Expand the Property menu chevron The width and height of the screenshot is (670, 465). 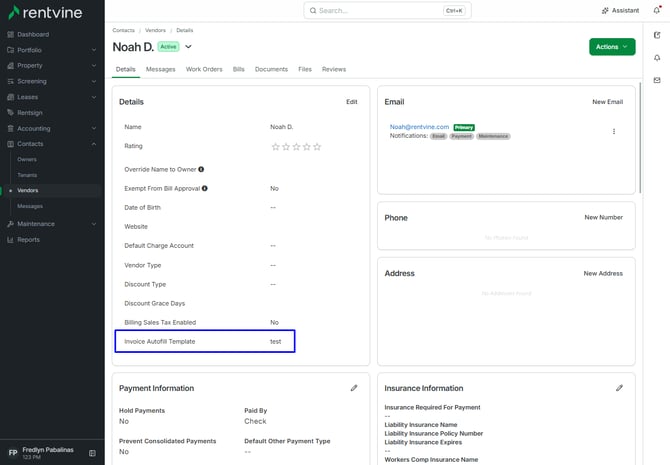(x=94, y=66)
